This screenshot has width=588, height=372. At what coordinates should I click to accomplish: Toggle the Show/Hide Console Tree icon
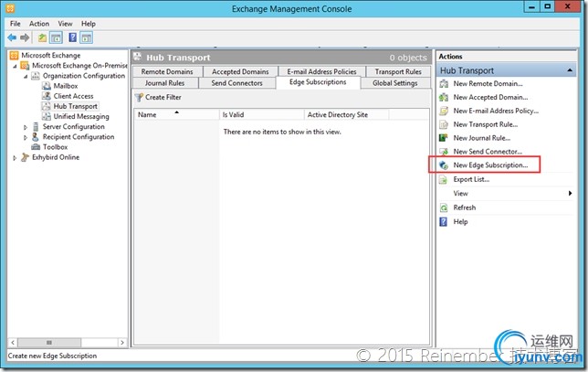(56, 37)
